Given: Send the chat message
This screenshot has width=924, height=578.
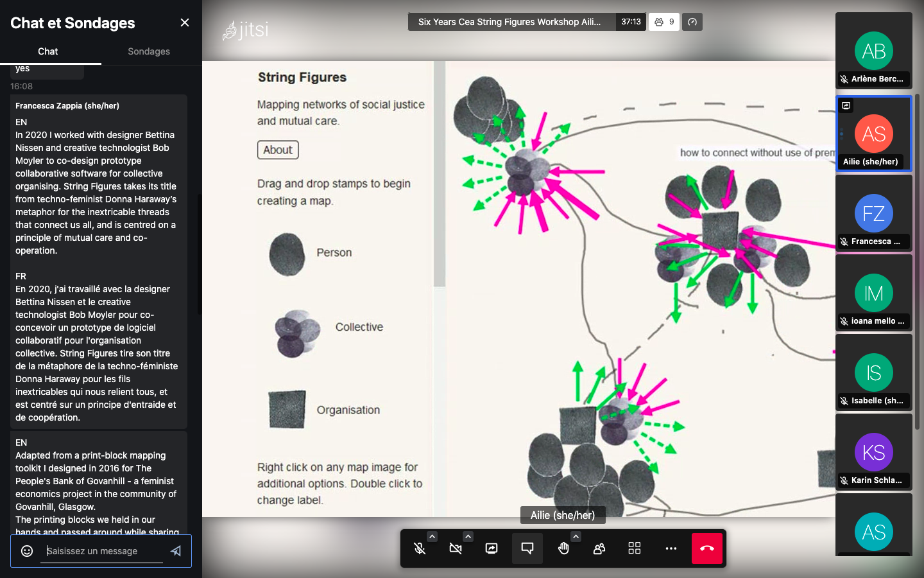Looking at the screenshot, I should point(176,551).
